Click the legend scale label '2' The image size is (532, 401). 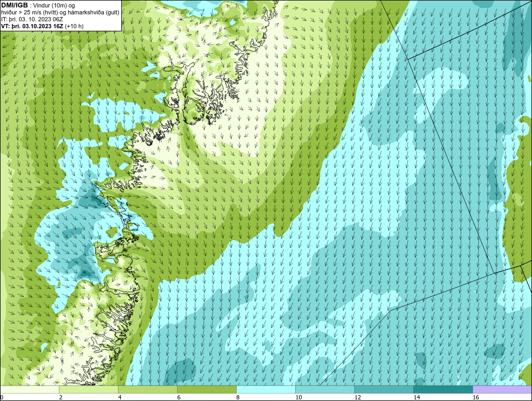tap(61, 397)
